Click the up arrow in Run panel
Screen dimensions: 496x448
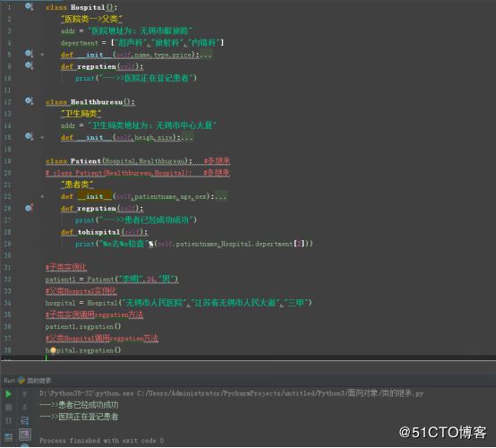(25, 394)
